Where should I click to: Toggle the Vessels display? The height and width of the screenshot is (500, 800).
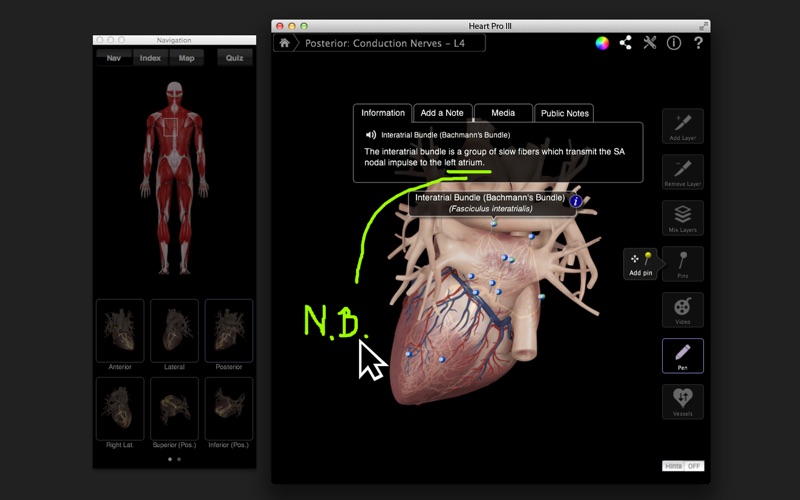(x=683, y=402)
